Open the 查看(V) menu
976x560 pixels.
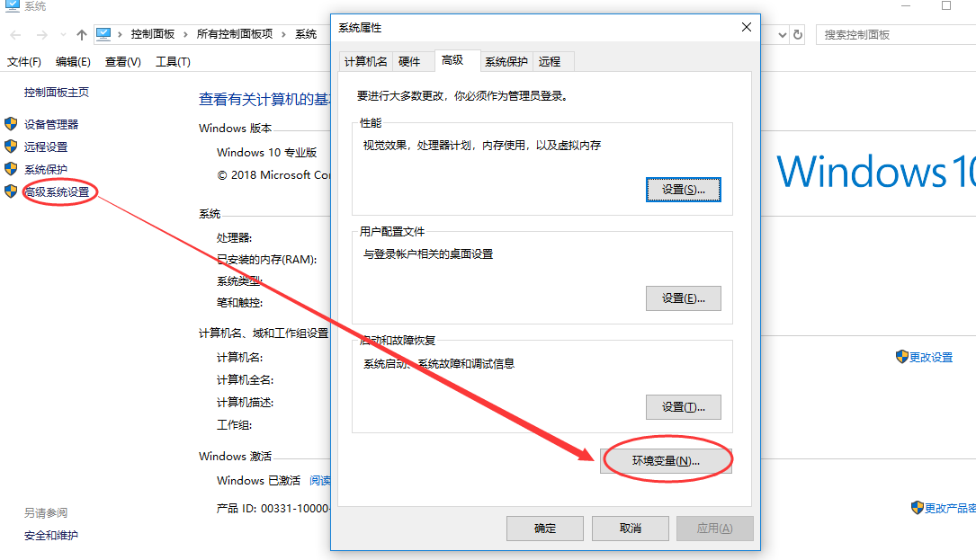[x=122, y=62]
